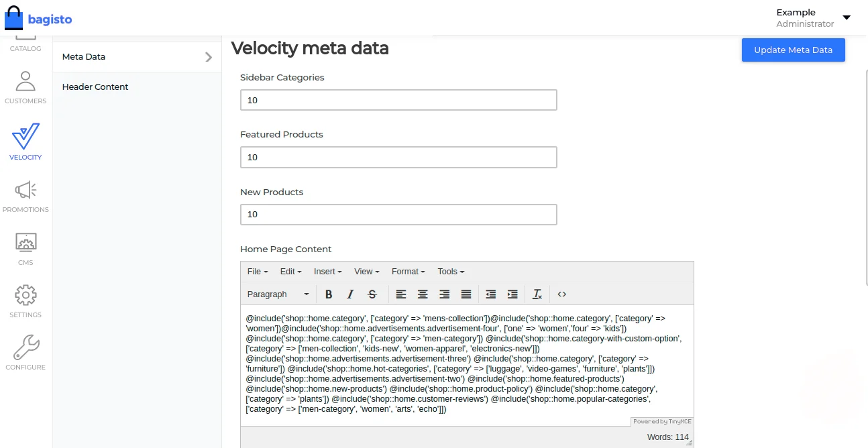Viewport: 868px width, 448px height.
Task: Clear formatting with the Tx icon
Action: pyautogui.click(x=537, y=294)
